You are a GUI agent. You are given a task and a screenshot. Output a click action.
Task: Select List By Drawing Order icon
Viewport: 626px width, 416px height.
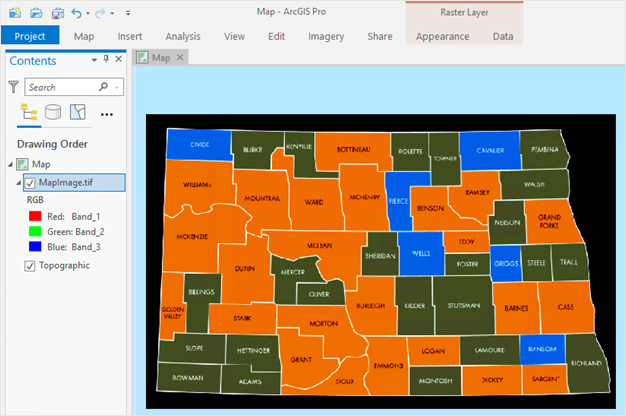[x=29, y=112]
